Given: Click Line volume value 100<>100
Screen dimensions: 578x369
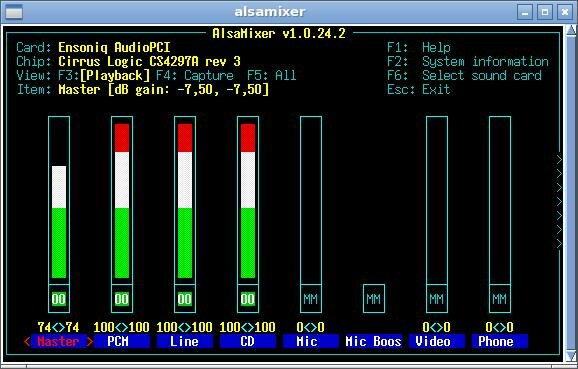Looking at the screenshot, I should pyautogui.click(x=185, y=327).
